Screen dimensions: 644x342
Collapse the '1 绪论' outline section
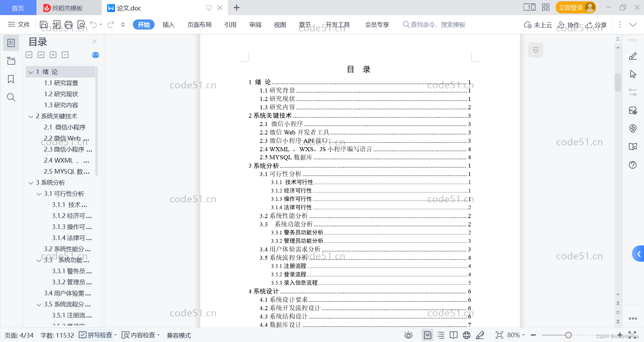pos(31,72)
